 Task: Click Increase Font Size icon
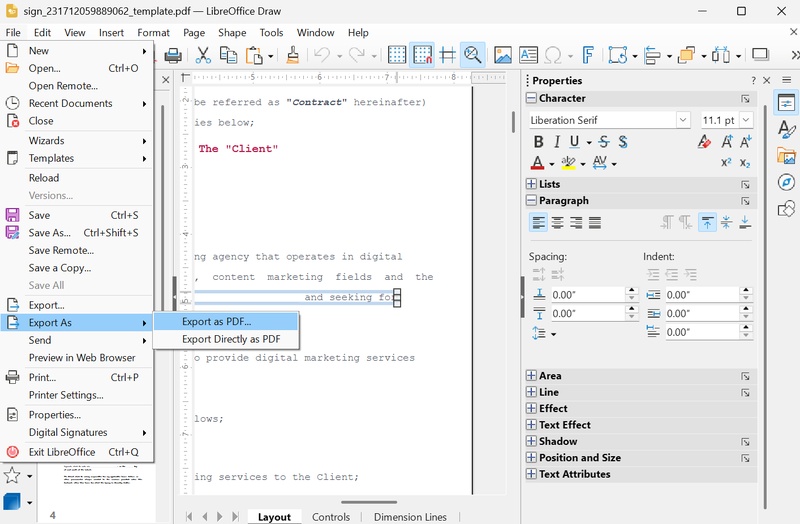coord(727,141)
